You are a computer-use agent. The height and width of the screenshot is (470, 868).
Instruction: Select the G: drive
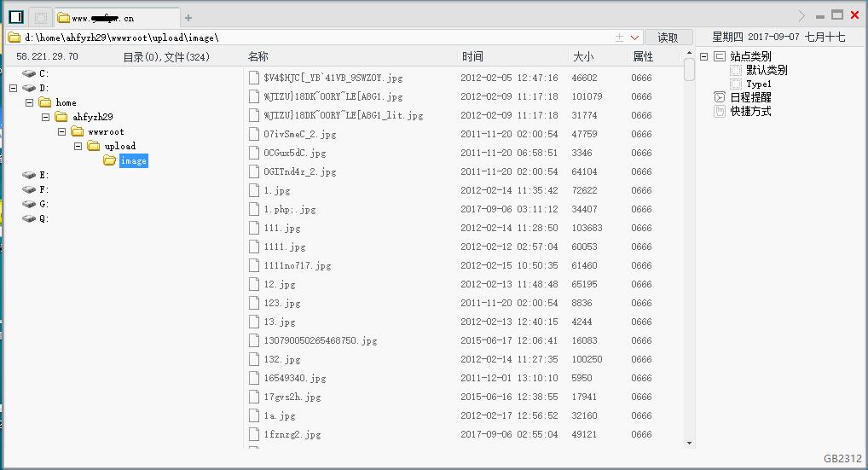point(36,204)
